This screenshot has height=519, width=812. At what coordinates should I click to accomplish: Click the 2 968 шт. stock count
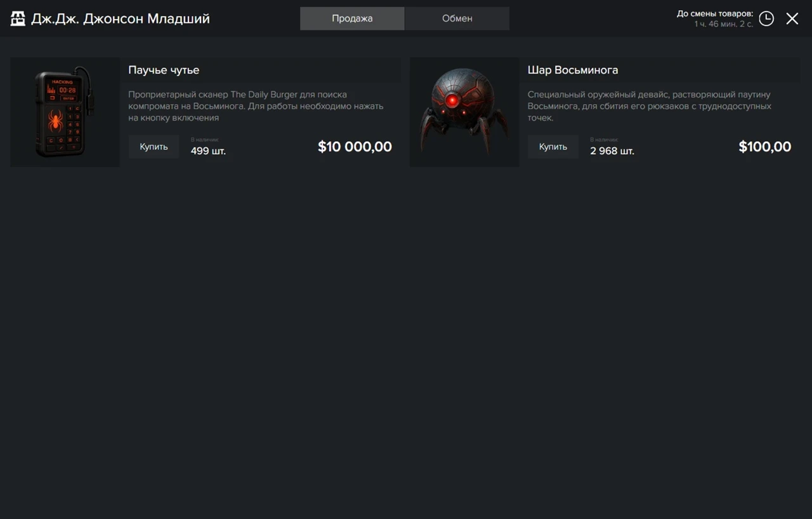tap(612, 151)
